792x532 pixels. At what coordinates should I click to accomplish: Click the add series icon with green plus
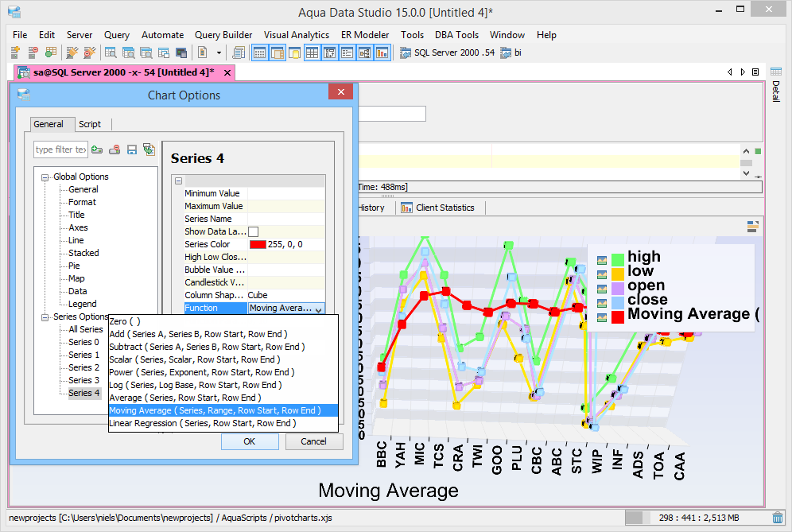[97, 150]
